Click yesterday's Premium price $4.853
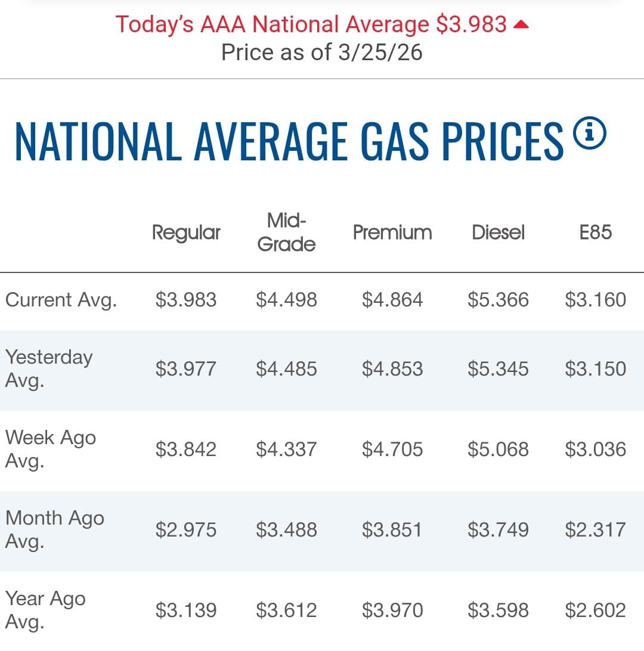Screen dimensions: 644x651 click(x=392, y=368)
